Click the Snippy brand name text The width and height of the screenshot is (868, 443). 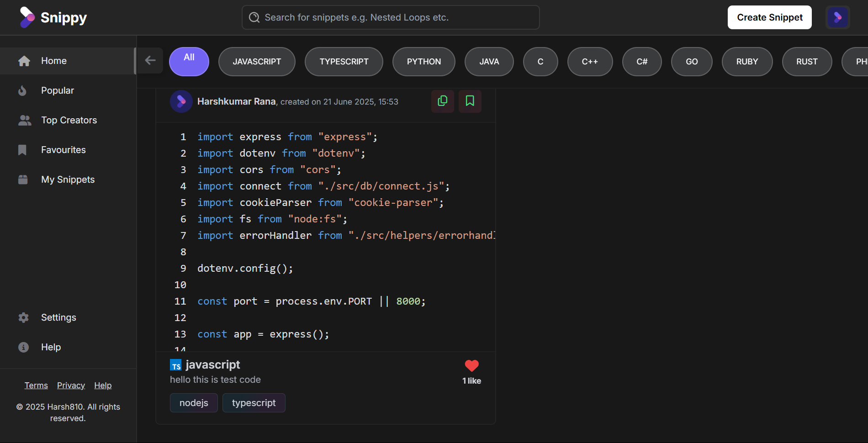pos(64,17)
